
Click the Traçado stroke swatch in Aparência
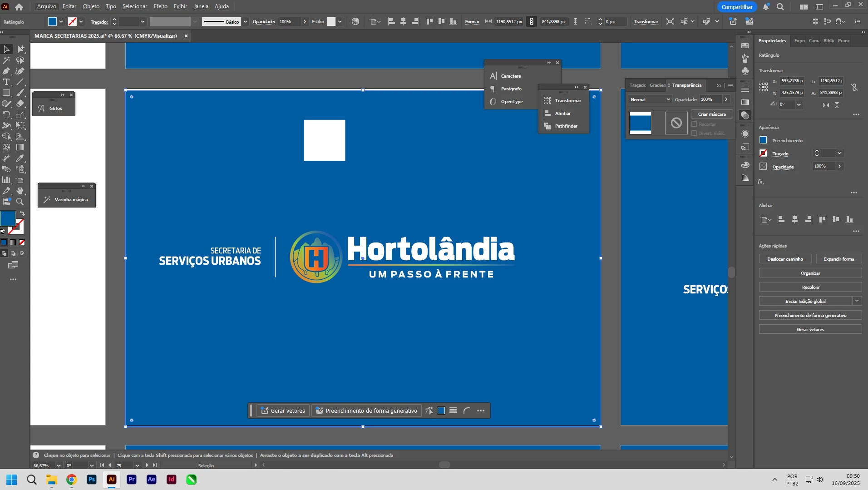coord(763,153)
